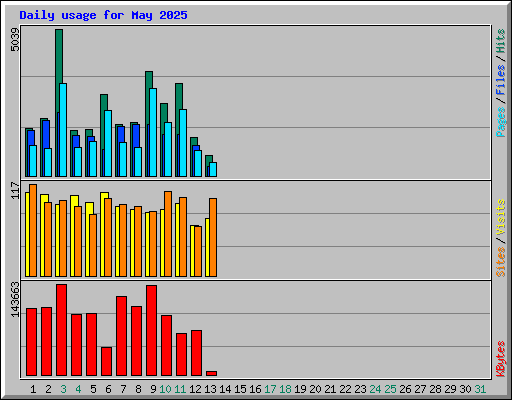512x400 pixels.
Task: Click the 5039 hits axis value
Action: click(x=15, y=40)
